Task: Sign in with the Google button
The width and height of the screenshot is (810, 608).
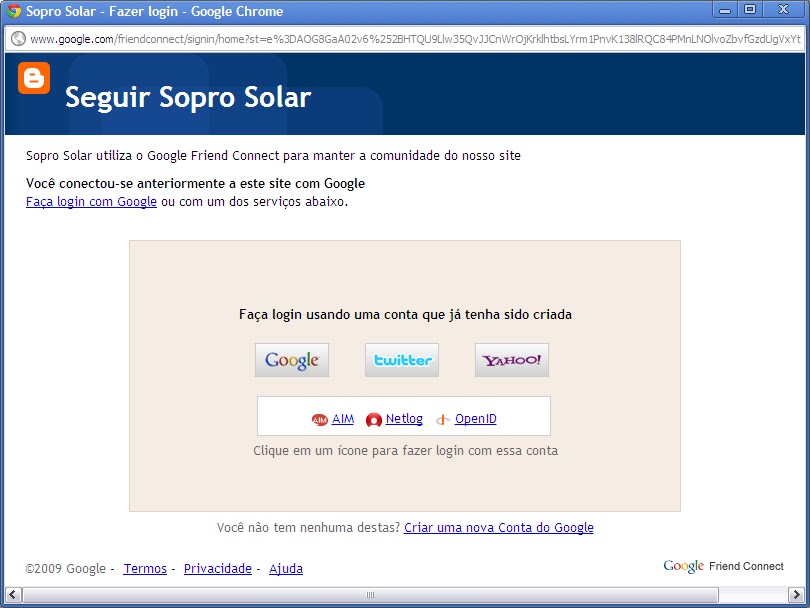Action: [x=292, y=360]
